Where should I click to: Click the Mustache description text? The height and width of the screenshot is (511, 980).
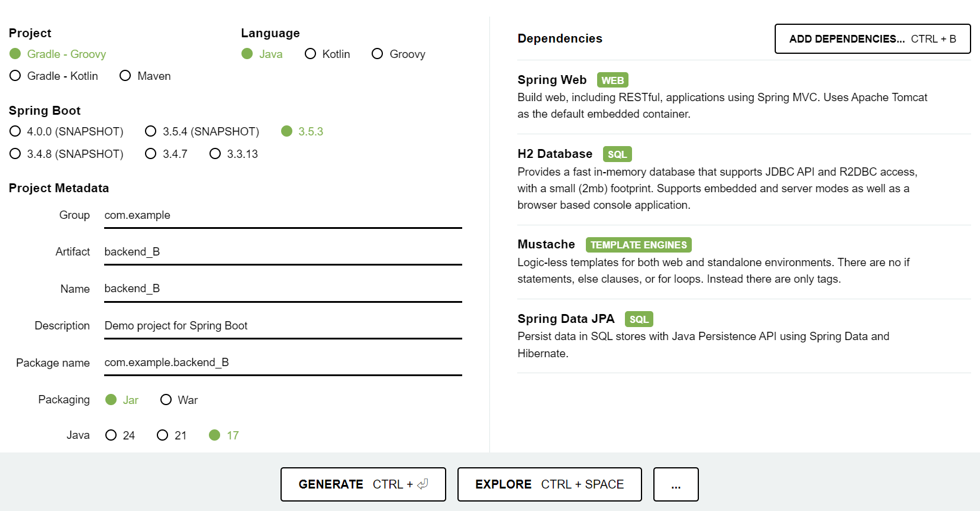click(x=713, y=271)
